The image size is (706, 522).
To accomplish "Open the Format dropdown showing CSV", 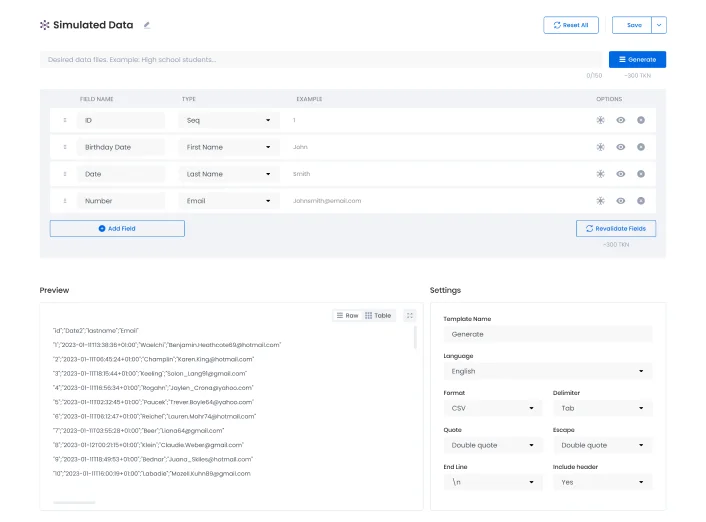I will tap(493, 408).
